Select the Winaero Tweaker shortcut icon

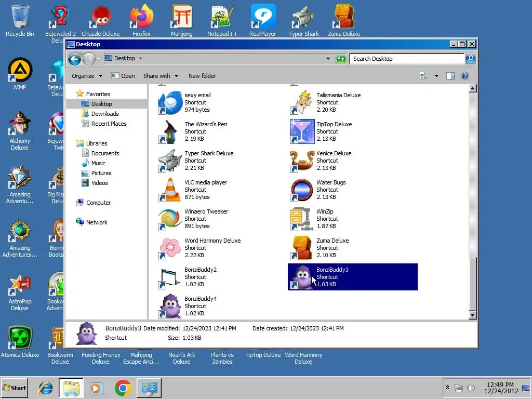170,219
